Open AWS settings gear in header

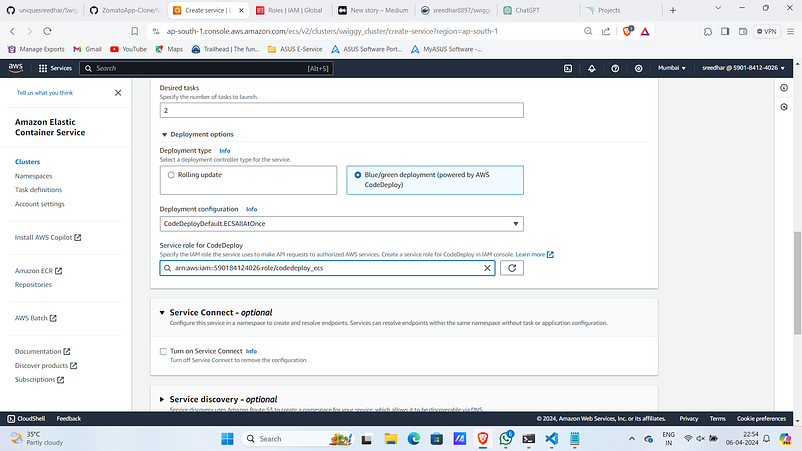[638, 68]
